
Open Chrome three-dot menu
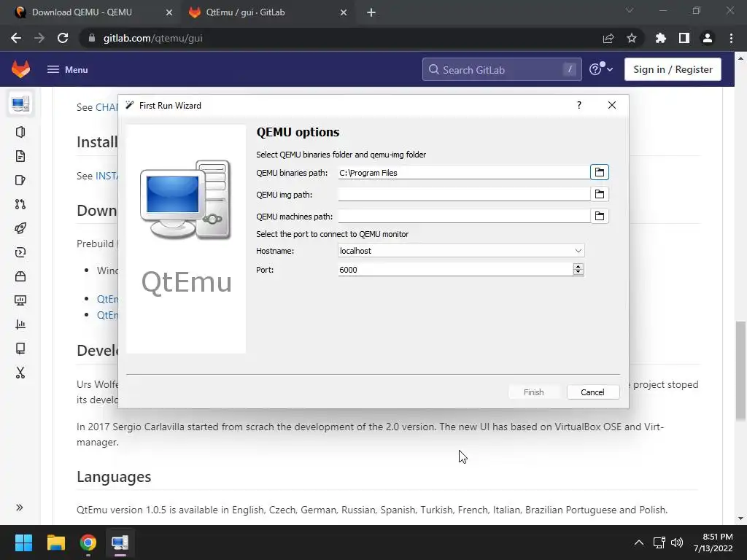click(x=731, y=38)
